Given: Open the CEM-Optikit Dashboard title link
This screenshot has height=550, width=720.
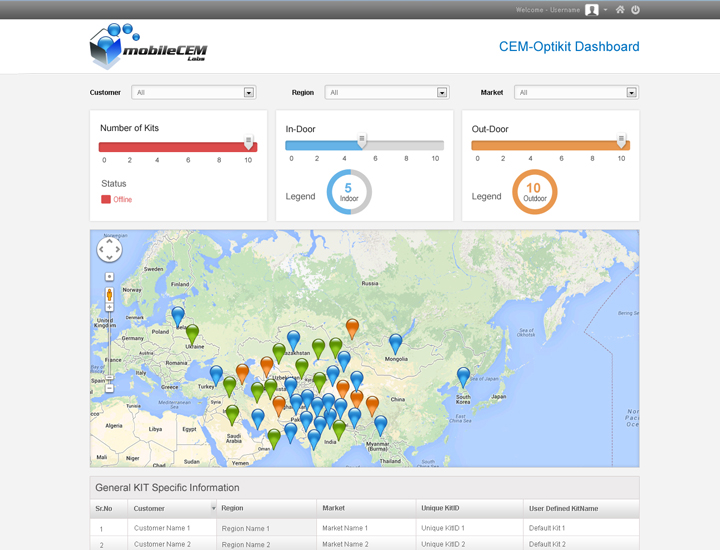Looking at the screenshot, I should tap(569, 46).
